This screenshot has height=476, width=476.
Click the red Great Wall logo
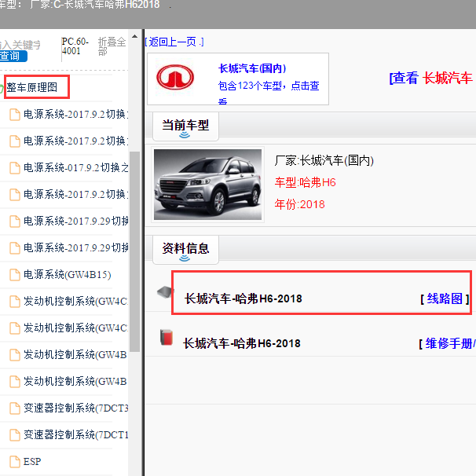point(175,76)
